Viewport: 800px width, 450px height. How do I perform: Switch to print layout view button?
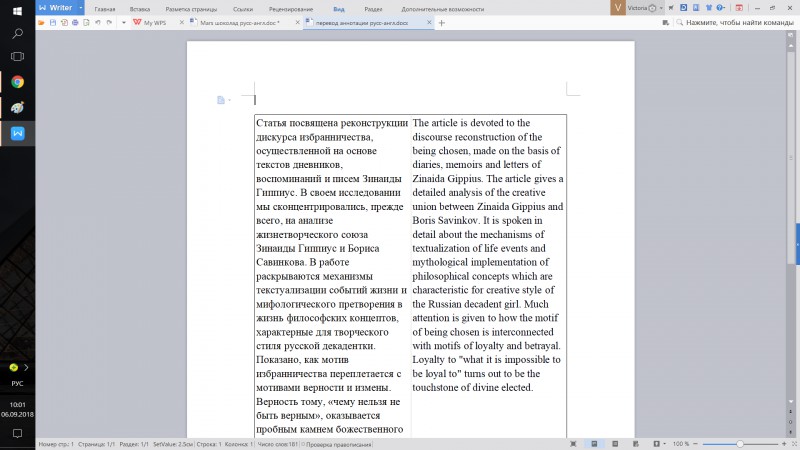594,444
